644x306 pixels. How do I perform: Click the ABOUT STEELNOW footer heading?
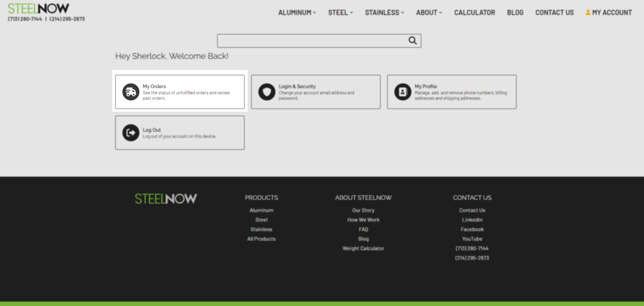(x=363, y=198)
